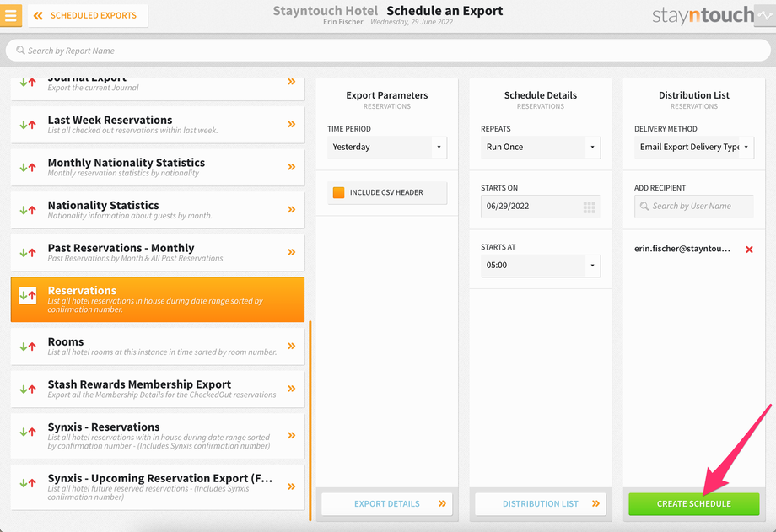
Task: Click Reservations export arrows icon
Action: (28, 295)
